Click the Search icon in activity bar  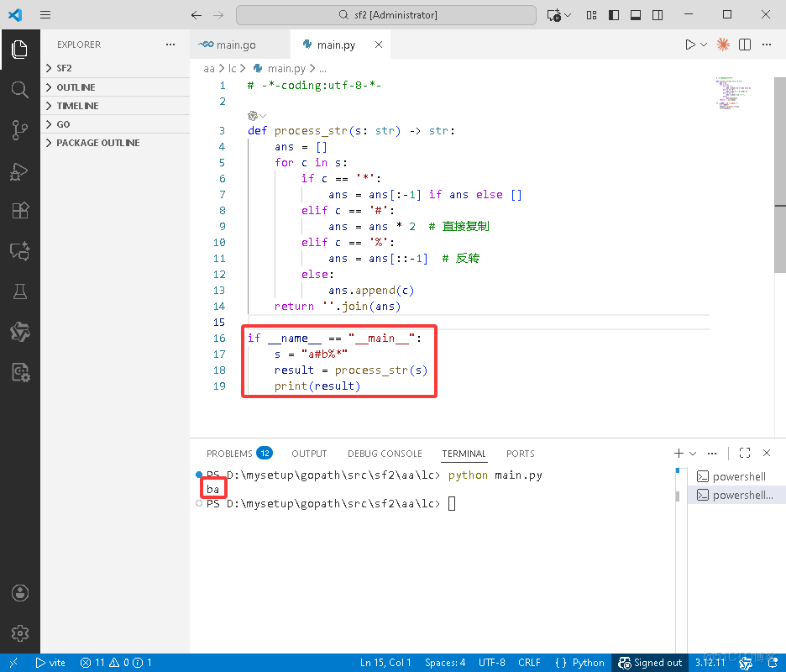point(20,89)
